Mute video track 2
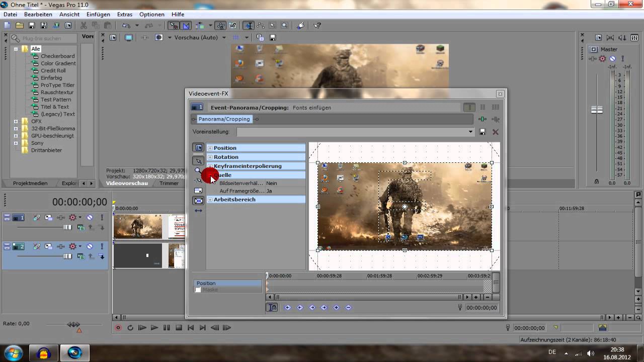This screenshot has width=644, height=362. click(90, 246)
